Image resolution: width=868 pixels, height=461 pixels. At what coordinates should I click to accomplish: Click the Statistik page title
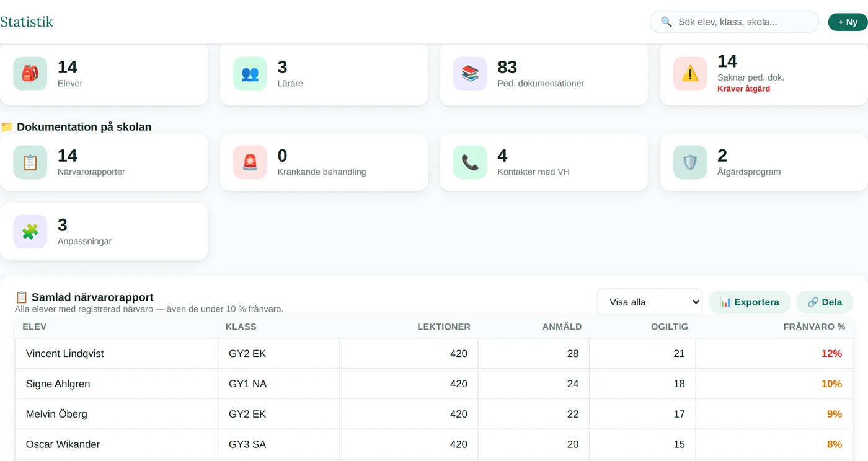[27, 22]
